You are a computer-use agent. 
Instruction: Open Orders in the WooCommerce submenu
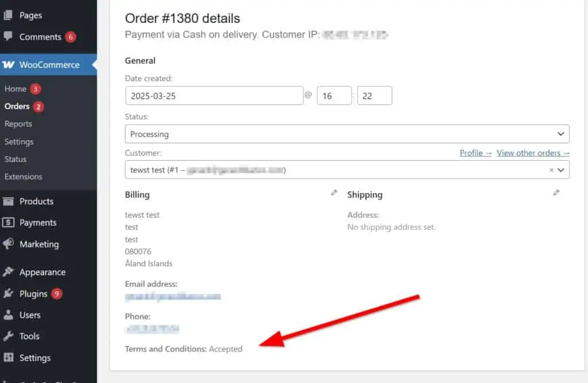[x=17, y=107]
